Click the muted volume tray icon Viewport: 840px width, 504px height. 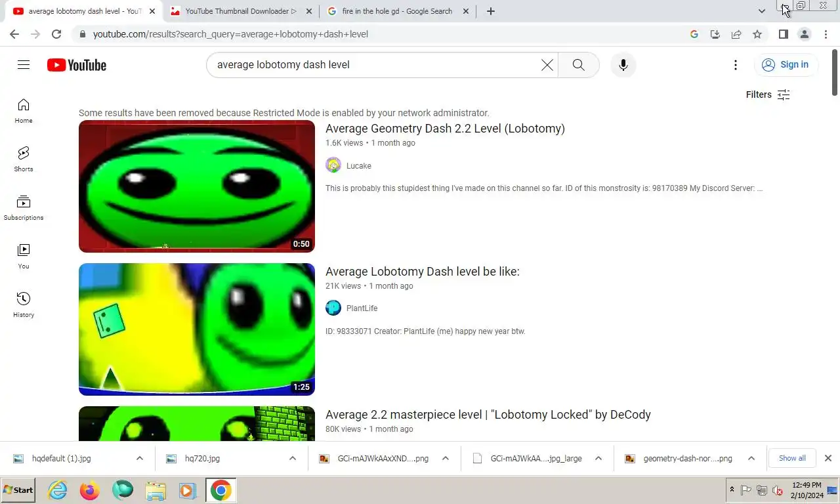click(778, 490)
